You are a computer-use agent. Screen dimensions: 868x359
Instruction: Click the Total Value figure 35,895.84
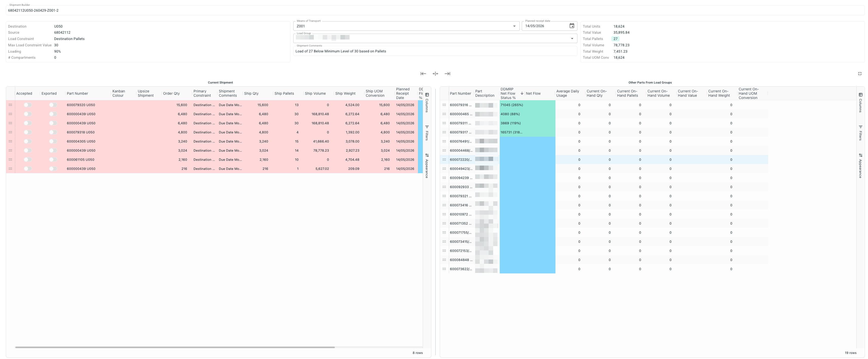point(621,33)
